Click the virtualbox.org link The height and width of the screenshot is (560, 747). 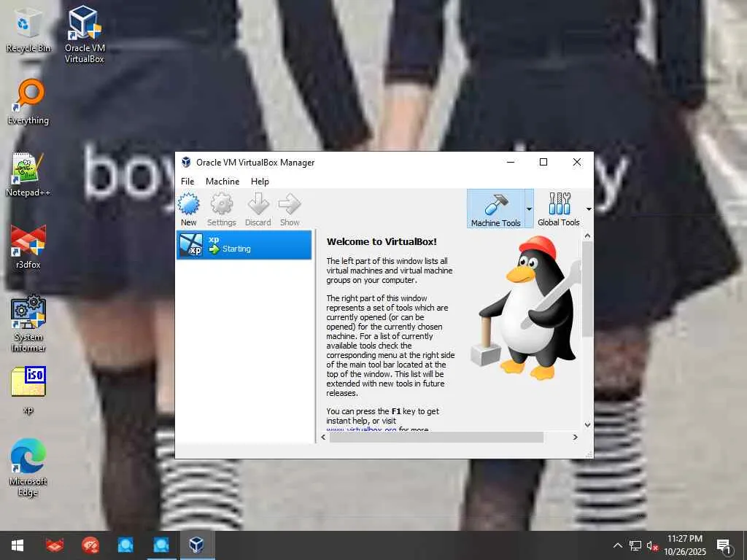tap(361, 429)
